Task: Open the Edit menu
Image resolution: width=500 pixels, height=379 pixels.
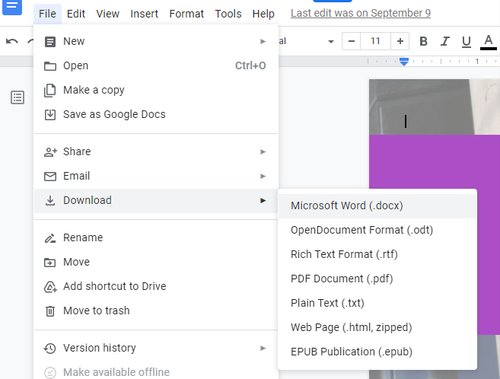Action: (76, 14)
